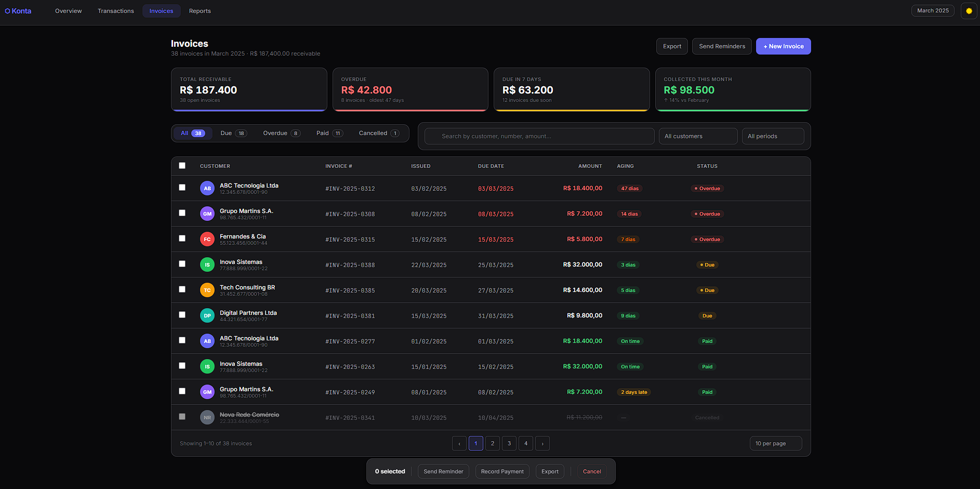Switch to the Overdue filter tab
The height and width of the screenshot is (489, 980).
[282, 133]
